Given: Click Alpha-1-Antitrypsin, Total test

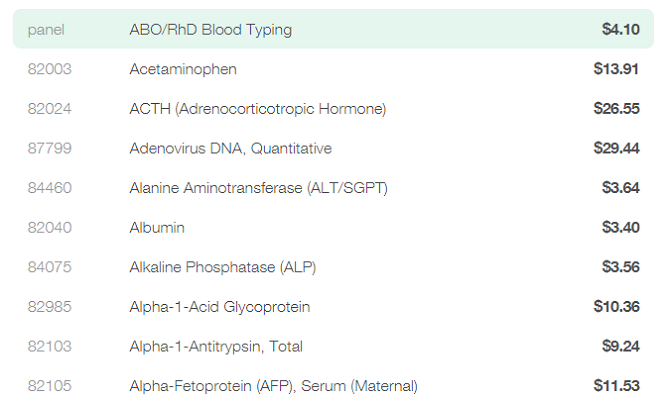Looking at the screenshot, I should [x=333, y=346].
